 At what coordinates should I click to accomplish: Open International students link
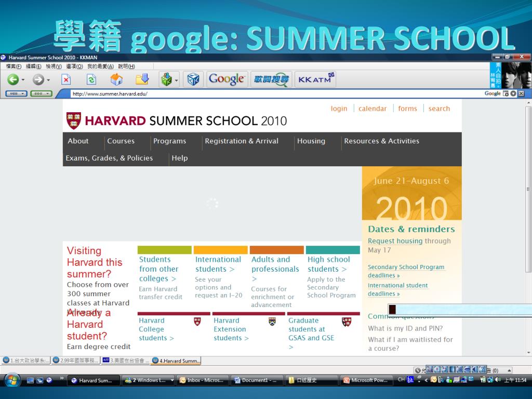point(218,264)
